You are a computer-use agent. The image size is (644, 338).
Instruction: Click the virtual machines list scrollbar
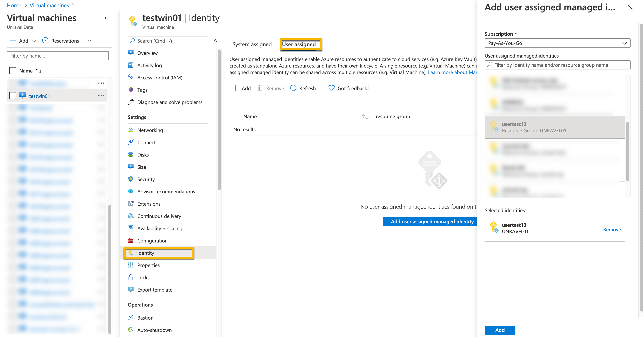coord(110,269)
